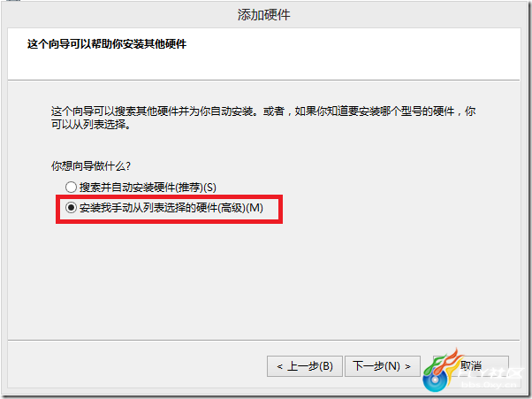
Task: Click the white header panel area
Action: (x=264, y=54)
